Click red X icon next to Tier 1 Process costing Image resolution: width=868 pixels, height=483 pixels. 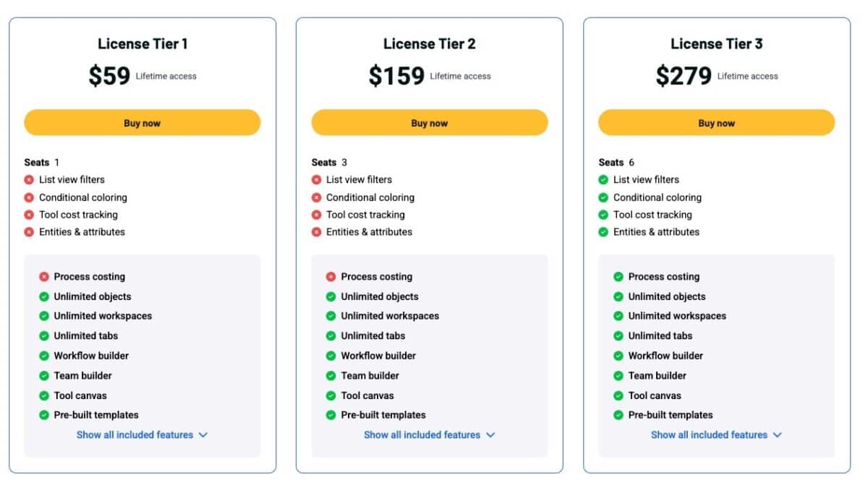pos(44,277)
